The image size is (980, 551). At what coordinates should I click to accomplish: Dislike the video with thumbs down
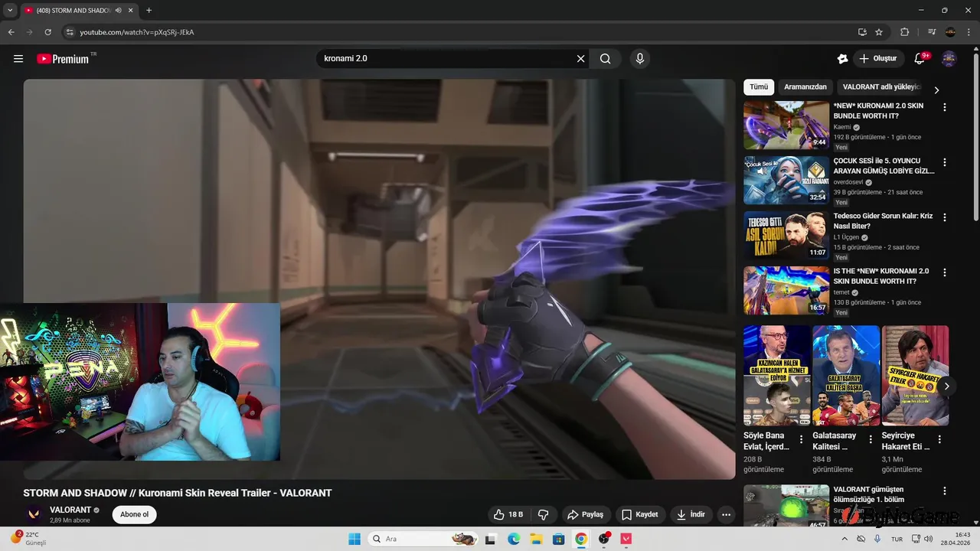(x=544, y=514)
